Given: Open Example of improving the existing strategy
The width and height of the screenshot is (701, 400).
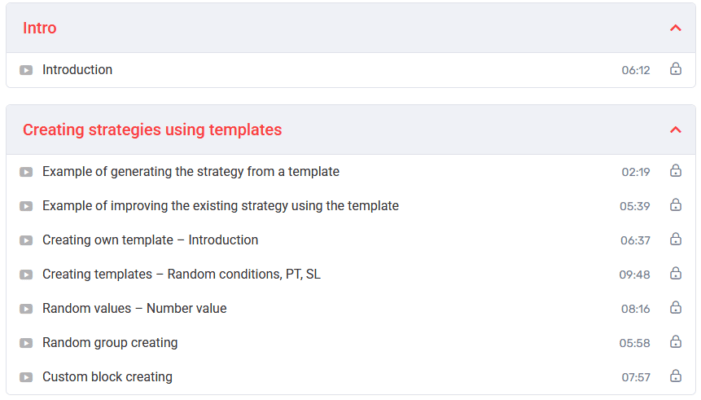Looking at the screenshot, I should [x=220, y=206].
